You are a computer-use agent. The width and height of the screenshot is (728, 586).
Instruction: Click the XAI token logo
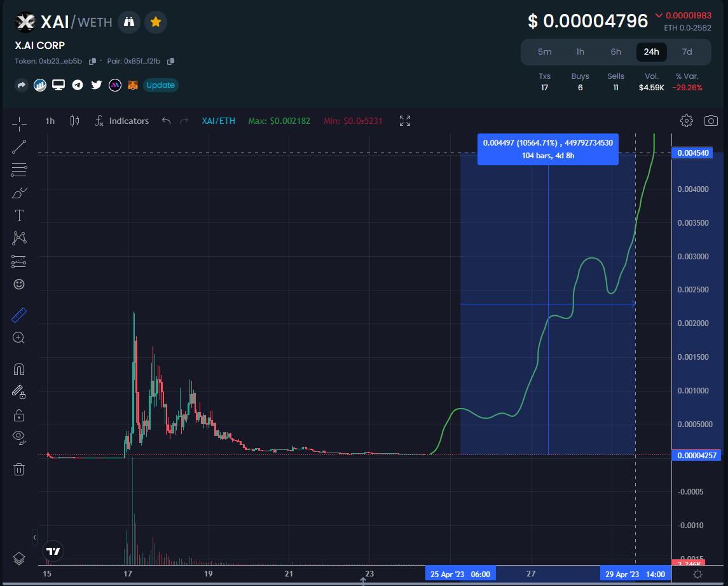point(25,22)
